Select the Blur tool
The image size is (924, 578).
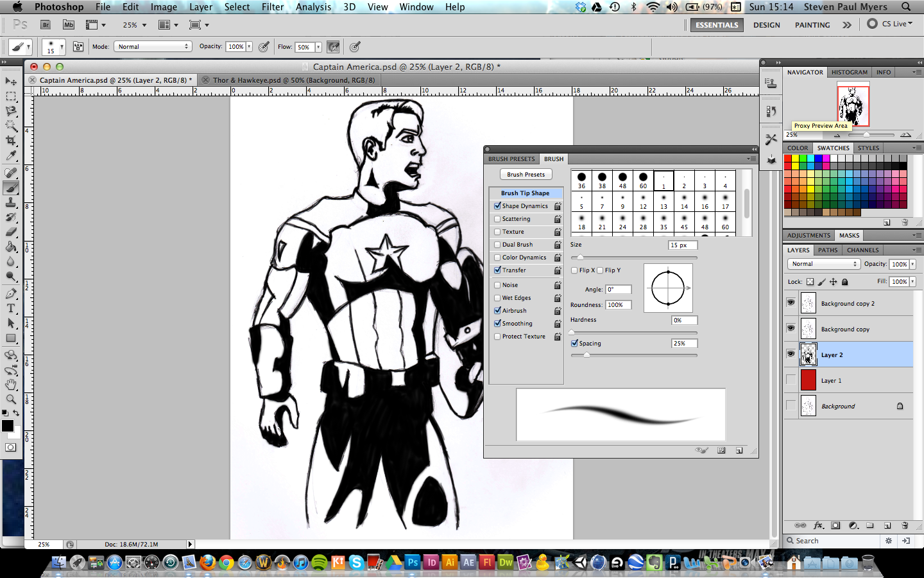click(x=11, y=262)
